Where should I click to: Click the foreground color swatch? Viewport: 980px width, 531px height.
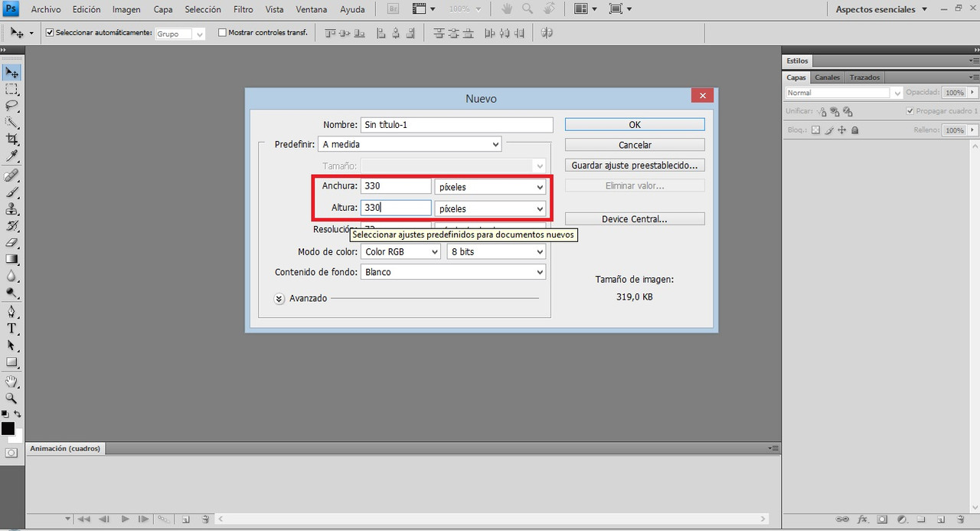[8, 428]
